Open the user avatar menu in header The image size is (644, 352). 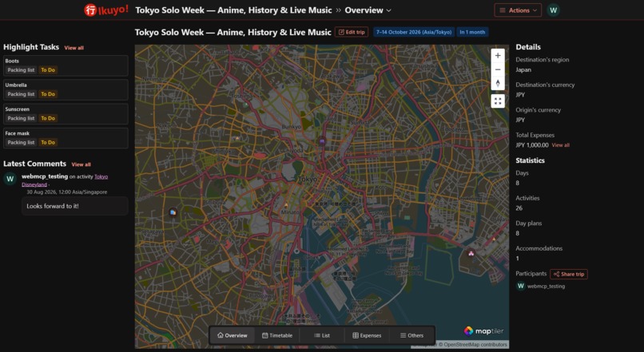coord(553,10)
